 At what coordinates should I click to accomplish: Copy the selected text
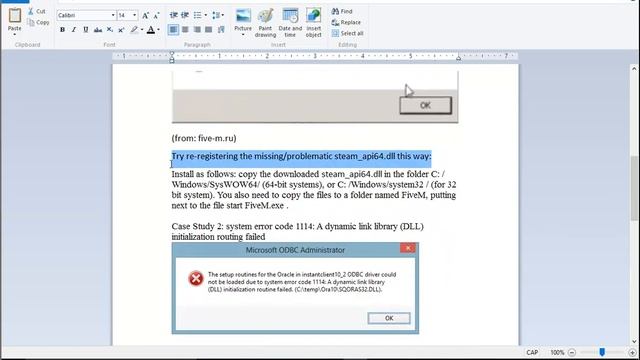38,22
